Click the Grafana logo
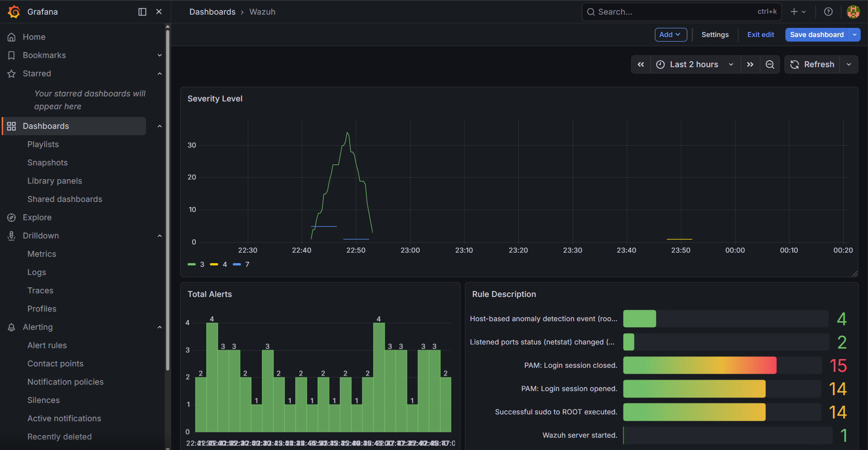 14,12
